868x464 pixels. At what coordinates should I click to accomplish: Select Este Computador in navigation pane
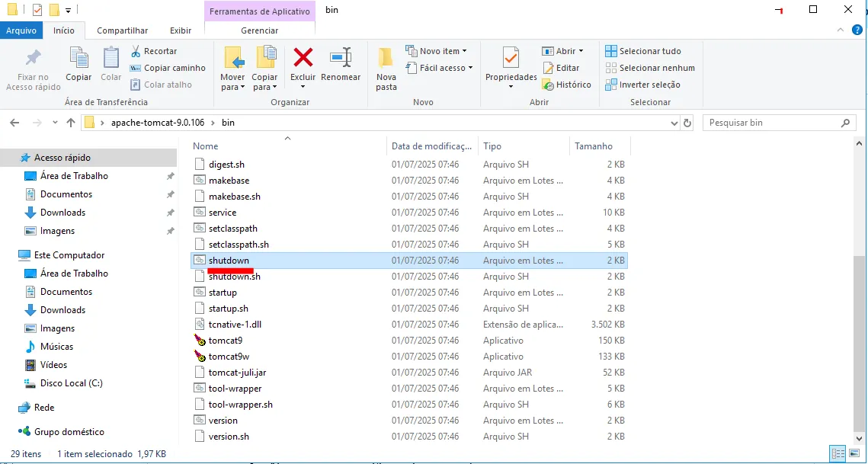[x=69, y=255]
